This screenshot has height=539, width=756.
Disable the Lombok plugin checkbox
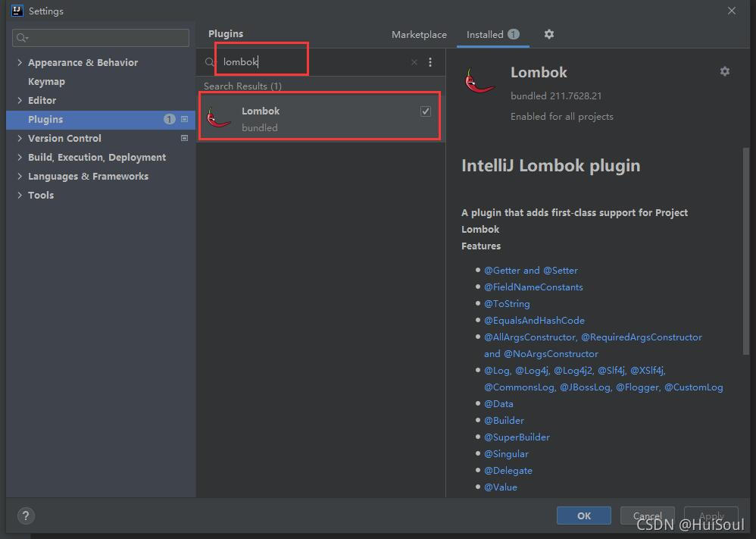tap(425, 111)
